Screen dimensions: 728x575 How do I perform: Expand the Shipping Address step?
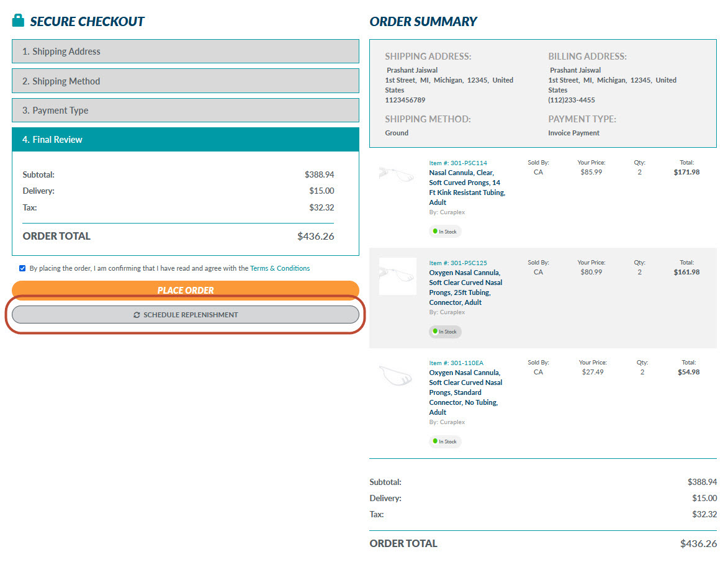click(185, 52)
